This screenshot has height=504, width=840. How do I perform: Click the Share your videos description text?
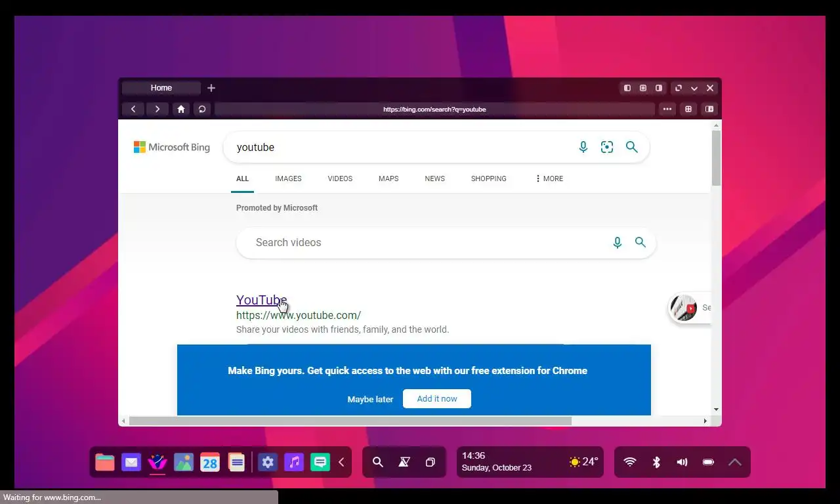343,329
